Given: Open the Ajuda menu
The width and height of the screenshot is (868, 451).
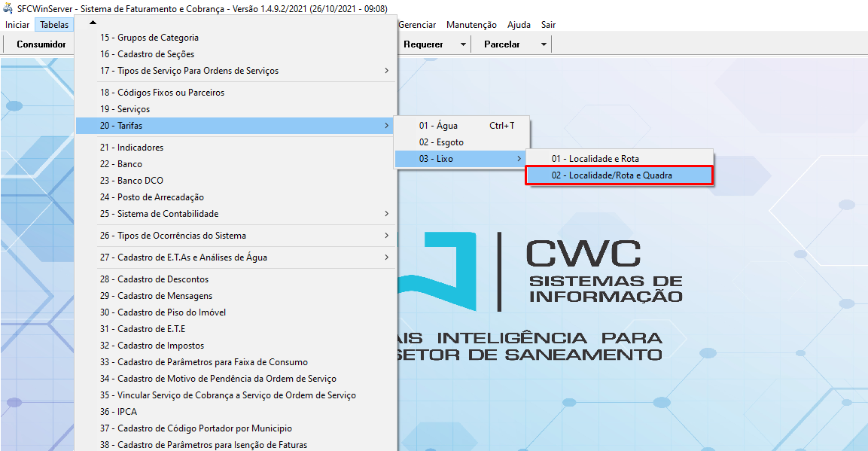Looking at the screenshot, I should (519, 25).
